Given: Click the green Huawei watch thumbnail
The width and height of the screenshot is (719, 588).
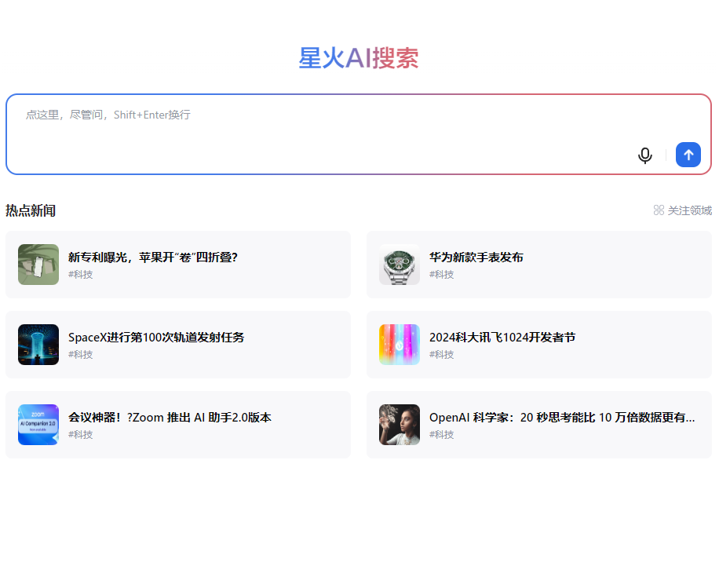Looking at the screenshot, I should (400, 265).
